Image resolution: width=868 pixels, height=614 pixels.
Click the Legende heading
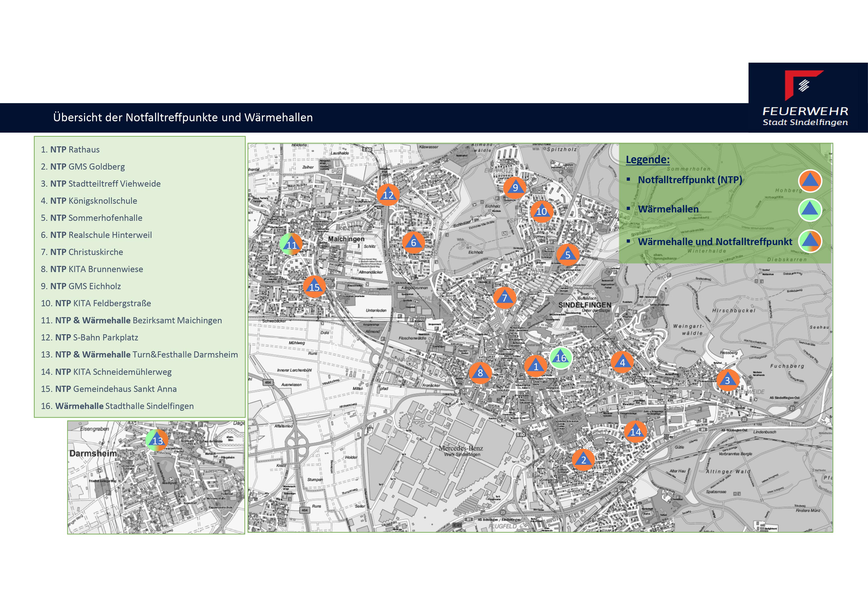[x=648, y=159]
